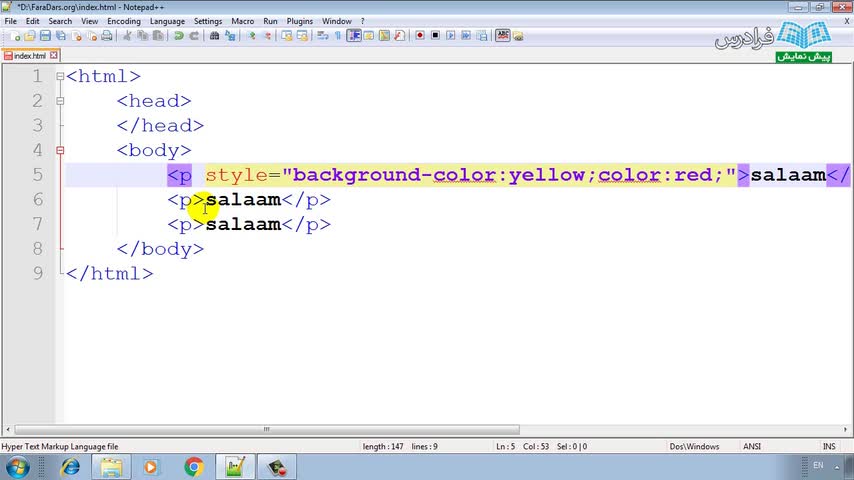Play back the recorded macro
This screenshot has width=854, height=480.
450,36
